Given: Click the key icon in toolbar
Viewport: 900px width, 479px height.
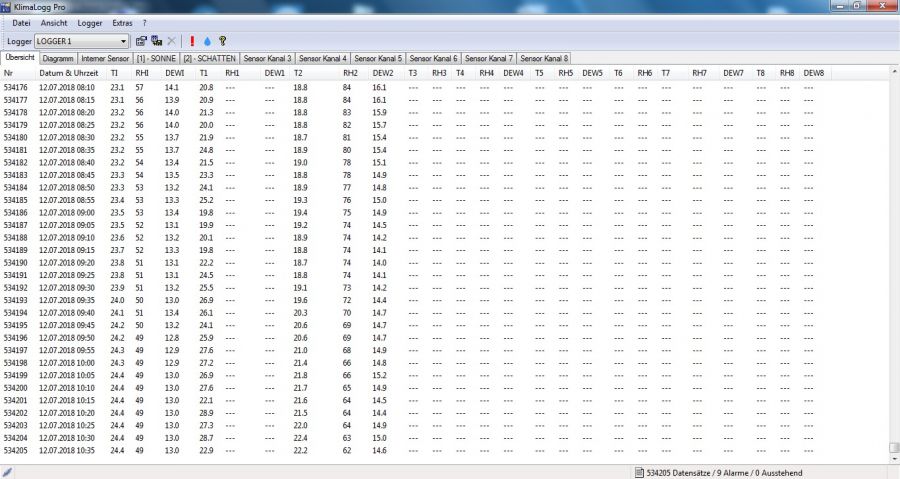Looking at the screenshot, I should coord(222,42).
